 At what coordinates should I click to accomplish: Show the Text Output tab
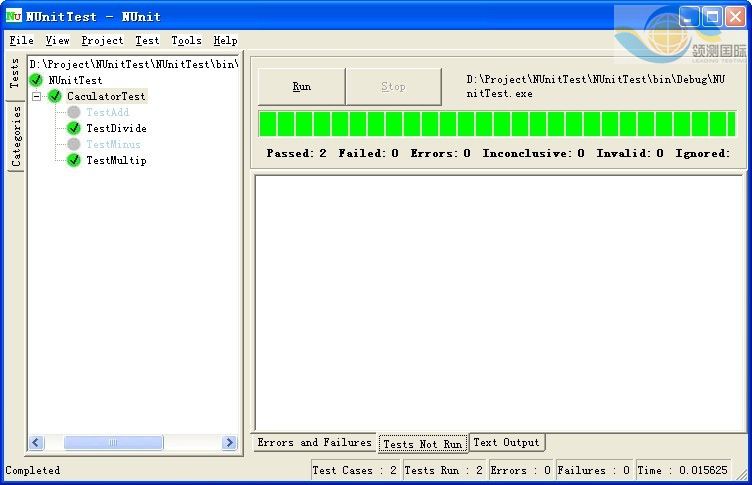[506, 442]
